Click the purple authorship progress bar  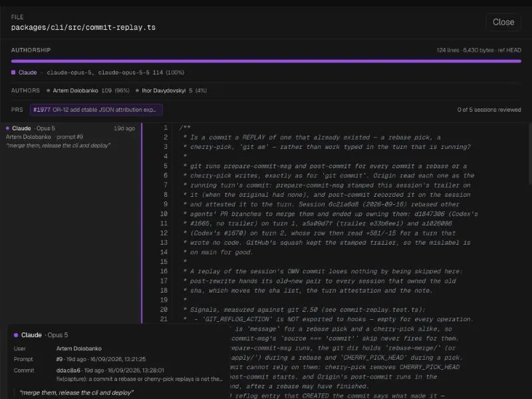(x=266, y=61)
